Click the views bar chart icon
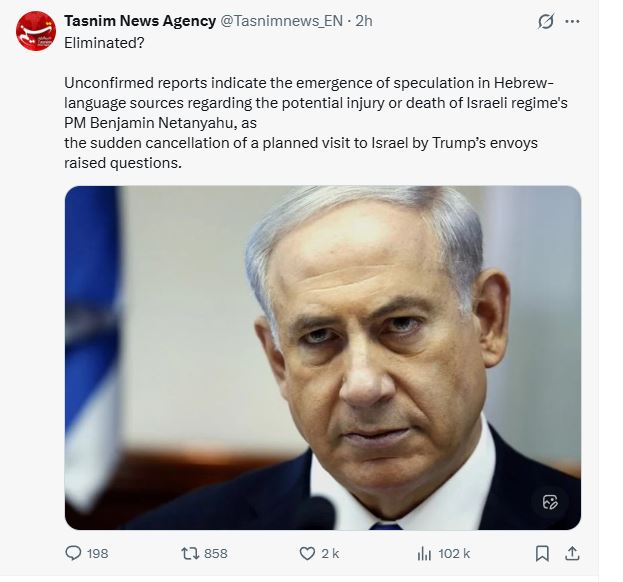Viewport: 623px width, 582px height. (x=424, y=553)
